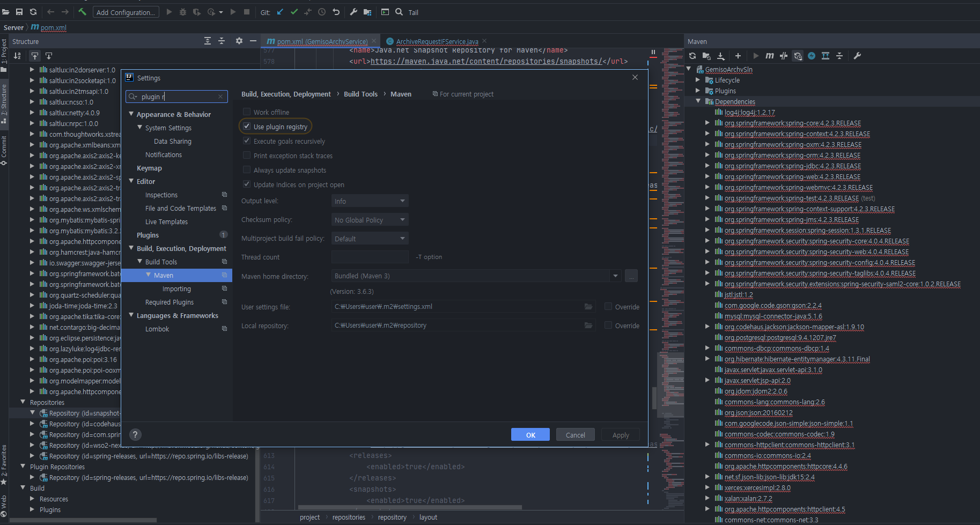
Task: Open Structure panel gear options
Action: [x=239, y=41]
